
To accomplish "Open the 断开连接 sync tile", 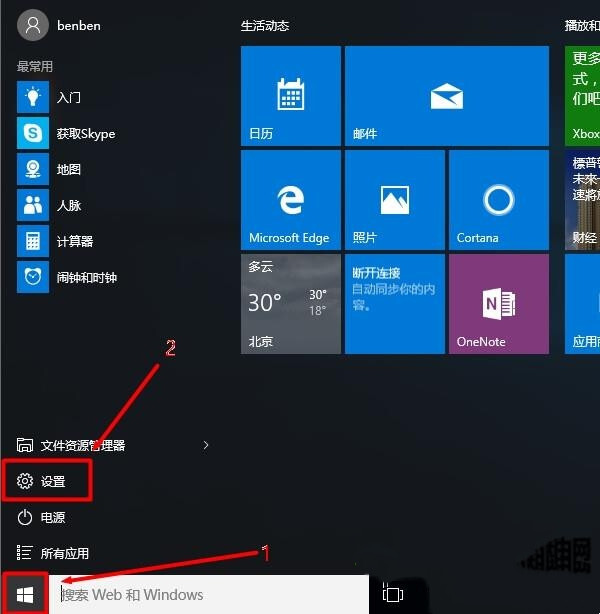I will point(395,304).
